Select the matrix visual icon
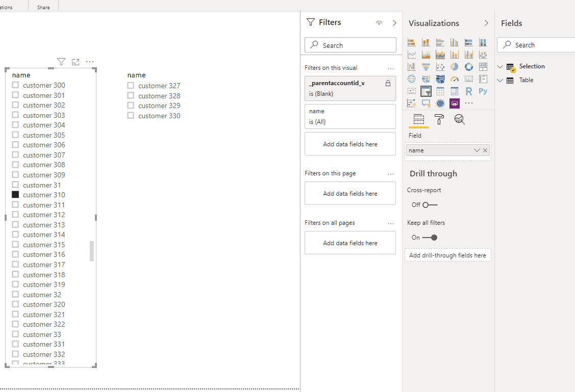The width and height of the screenshot is (575, 392). coord(455,91)
